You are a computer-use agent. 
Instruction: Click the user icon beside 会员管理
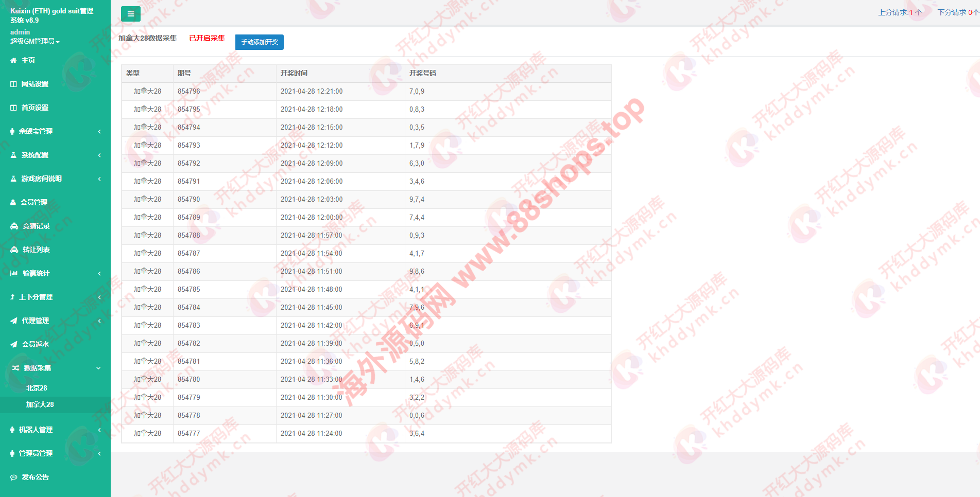13,203
